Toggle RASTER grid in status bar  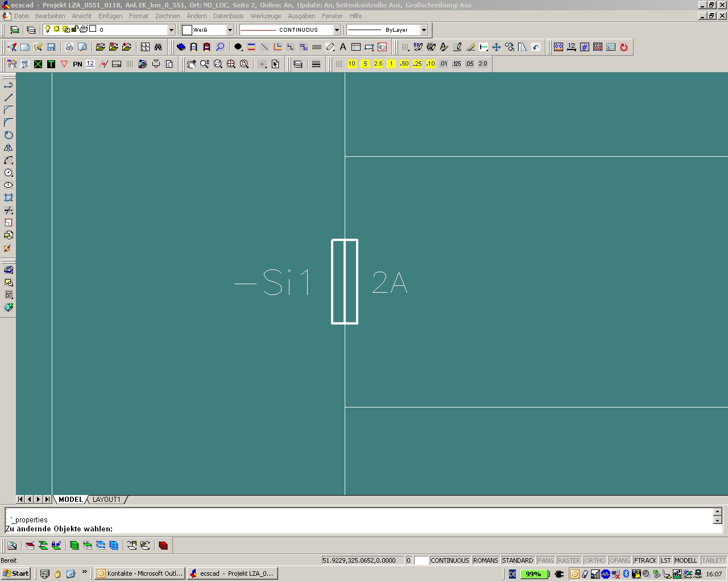pos(569,560)
